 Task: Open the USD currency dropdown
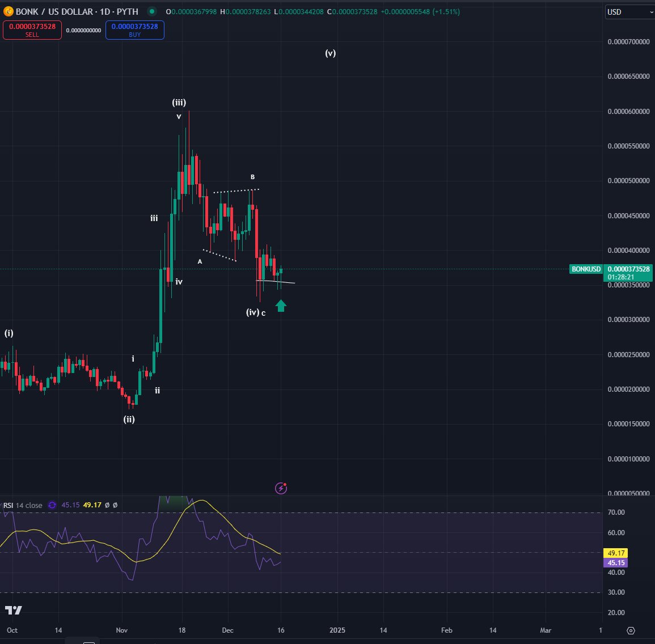[x=629, y=12]
